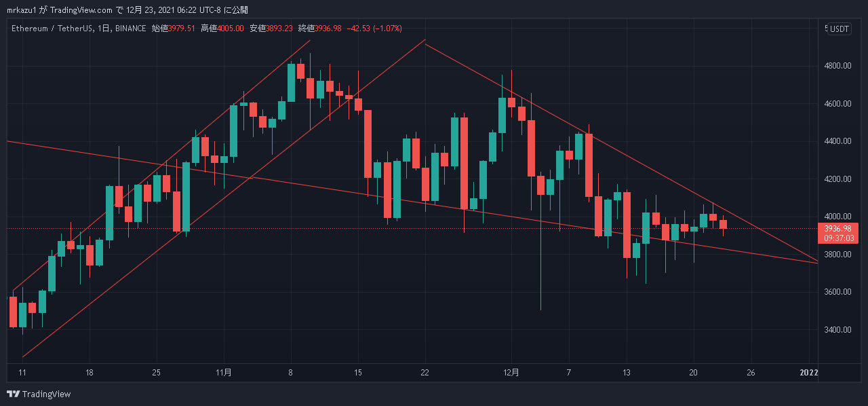The image size is (868, 406).
Task: Select the 2022 marker on time axis
Action: pyautogui.click(x=808, y=372)
